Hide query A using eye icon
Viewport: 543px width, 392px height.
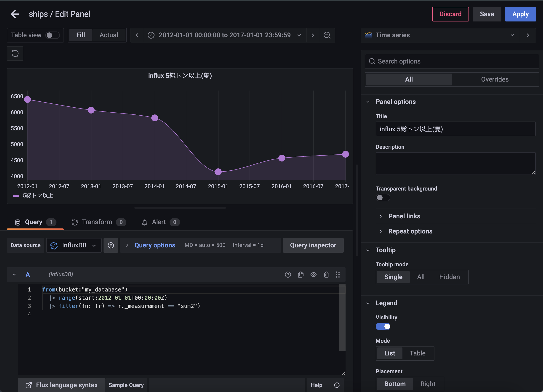[313, 275]
